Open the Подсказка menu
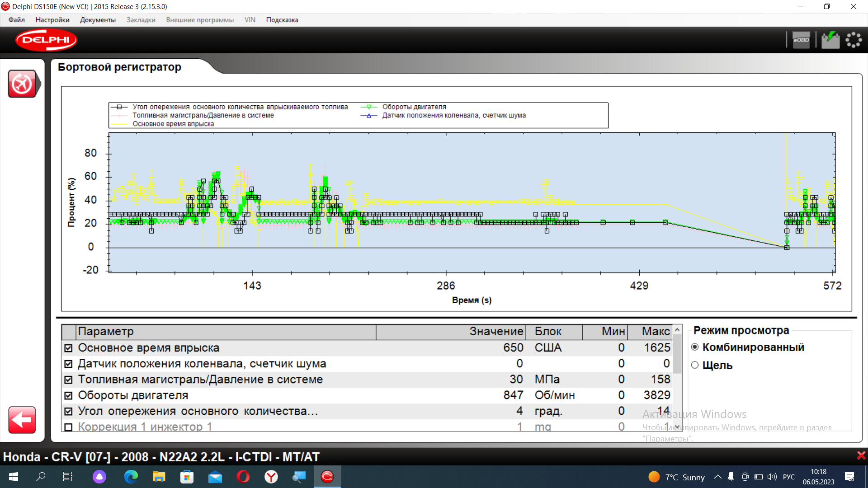Viewport: 868px width, 488px height. tap(282, 20)
